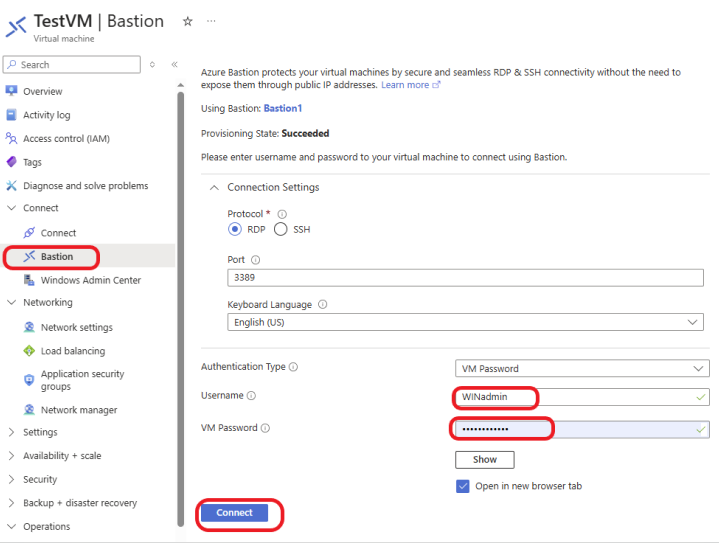Click the Port field showing 3389

coord(465,277)
